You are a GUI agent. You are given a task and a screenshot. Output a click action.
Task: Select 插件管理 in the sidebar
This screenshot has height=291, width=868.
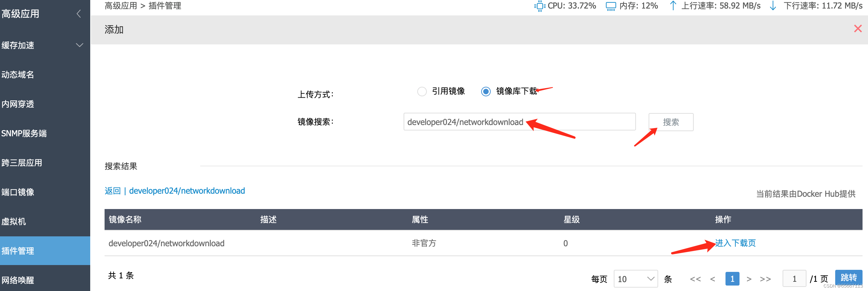coord(45,251)
